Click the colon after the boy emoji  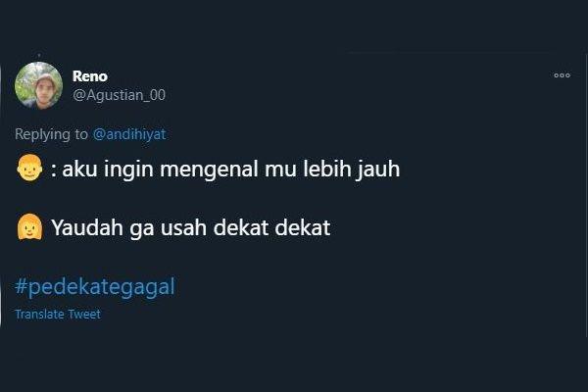[54, 171]
